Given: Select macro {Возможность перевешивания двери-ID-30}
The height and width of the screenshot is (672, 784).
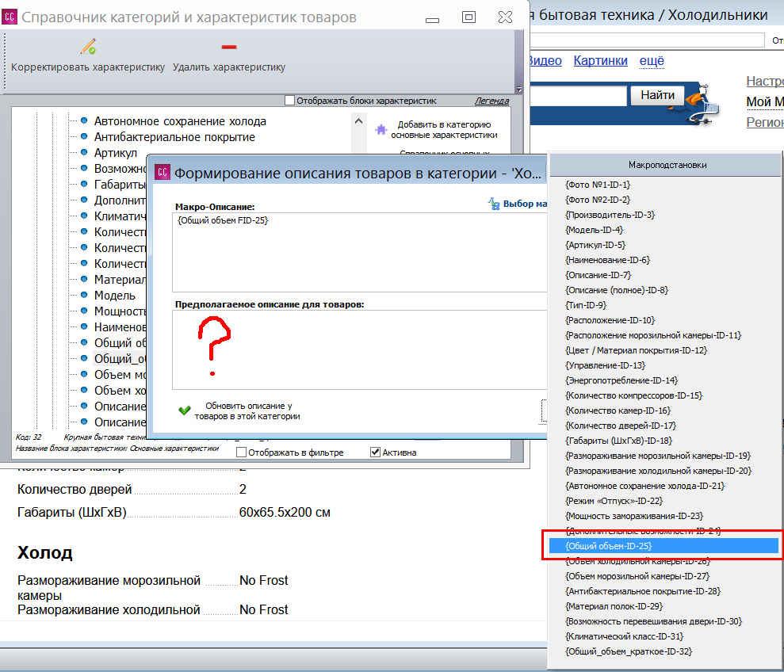Looking at the screenshot, I should click(x=653, y=621).
